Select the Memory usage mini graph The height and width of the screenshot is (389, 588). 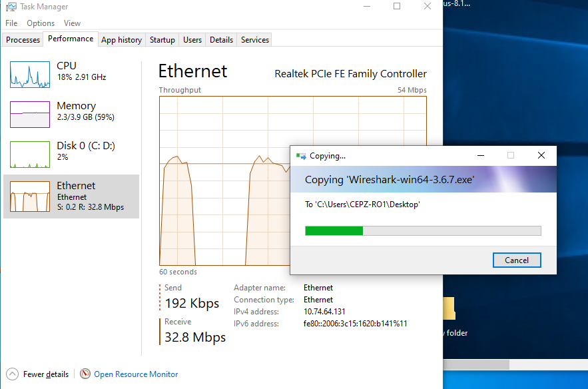(30, 115)
